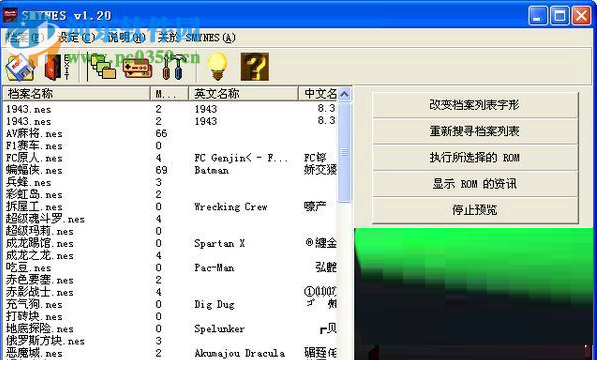Sort by 中文名 column header

(x=318, y=94)
